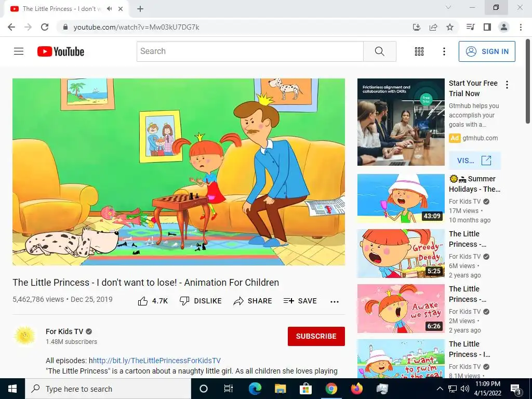Open Microsoft Store from the taskbar

(x=305, y=389)
